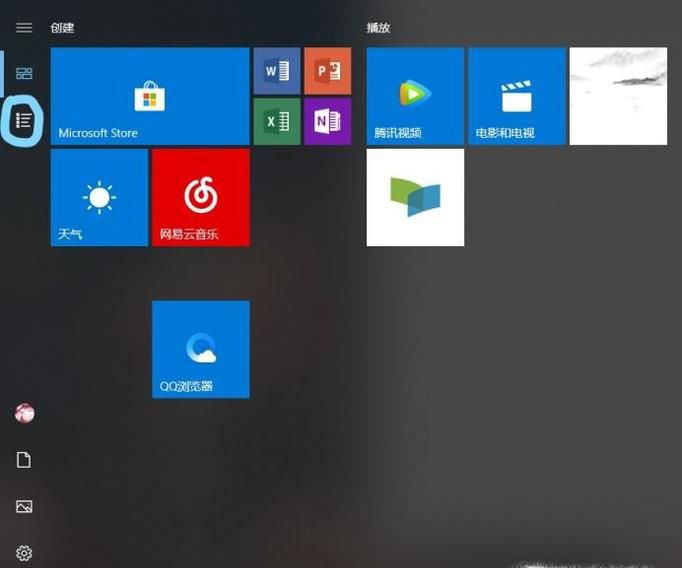Open the Word tile
The width and height of the screenshot is (682, 568).
tap(277, 71)
